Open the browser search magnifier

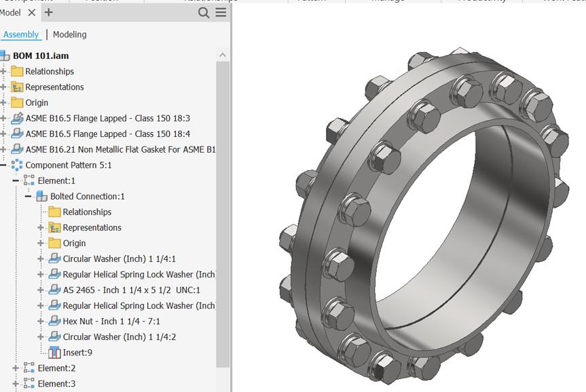(204, 13)
